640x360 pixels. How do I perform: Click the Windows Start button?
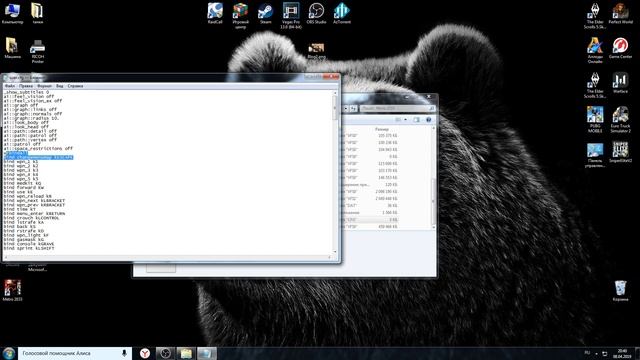click(9, 353)
